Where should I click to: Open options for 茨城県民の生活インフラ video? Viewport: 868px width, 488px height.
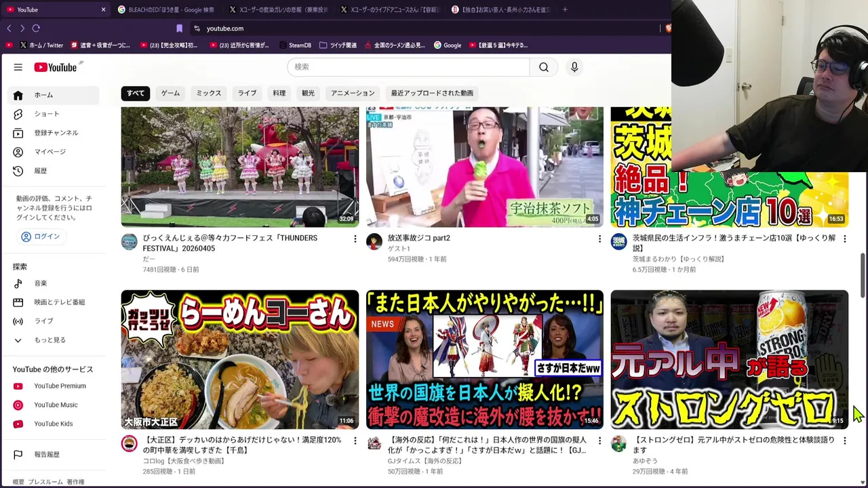pyautogui.click(x=844, y=239)
